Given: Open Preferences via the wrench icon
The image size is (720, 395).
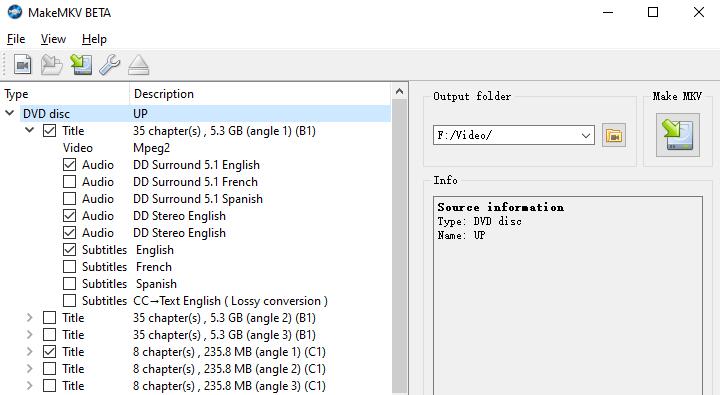Looking at the screenshot, I should click(110, 65).
